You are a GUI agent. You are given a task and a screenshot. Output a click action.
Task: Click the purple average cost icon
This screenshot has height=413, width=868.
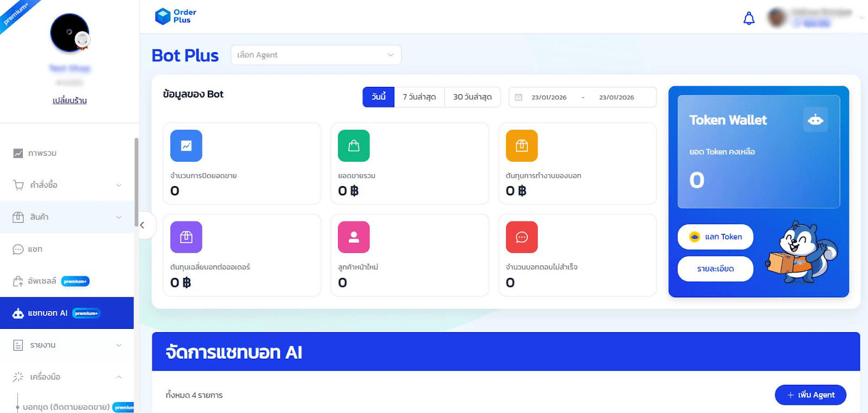(186, 237)
